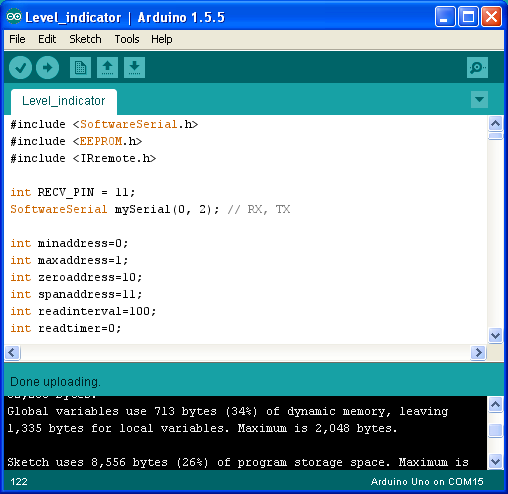
Task: Open the File menu
Action: click(x=17, y=39)
